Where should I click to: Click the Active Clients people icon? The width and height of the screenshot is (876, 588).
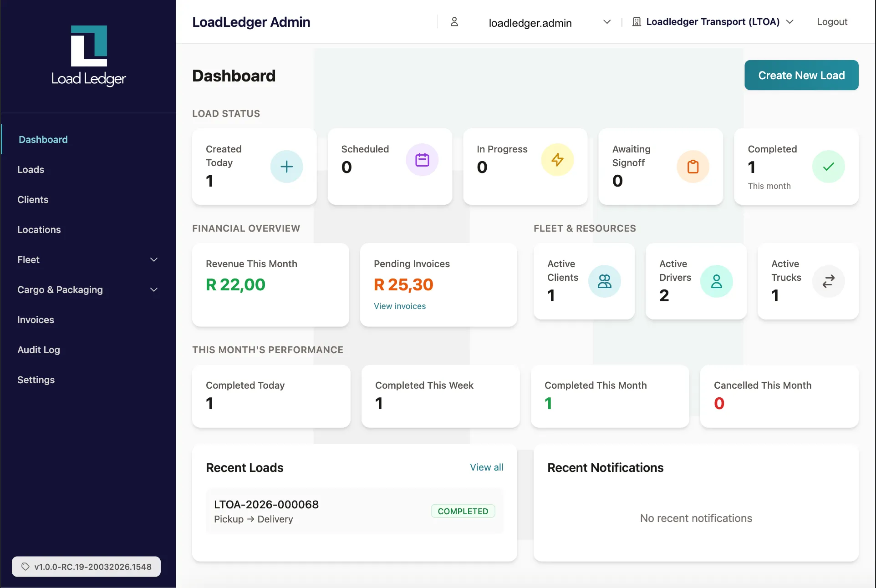click(605, 281)
